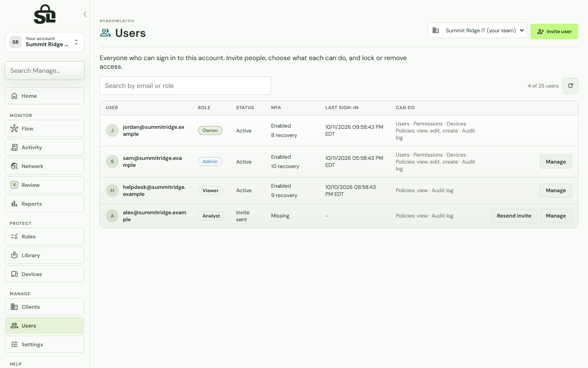Click the MFA column header

coord(276,108)
